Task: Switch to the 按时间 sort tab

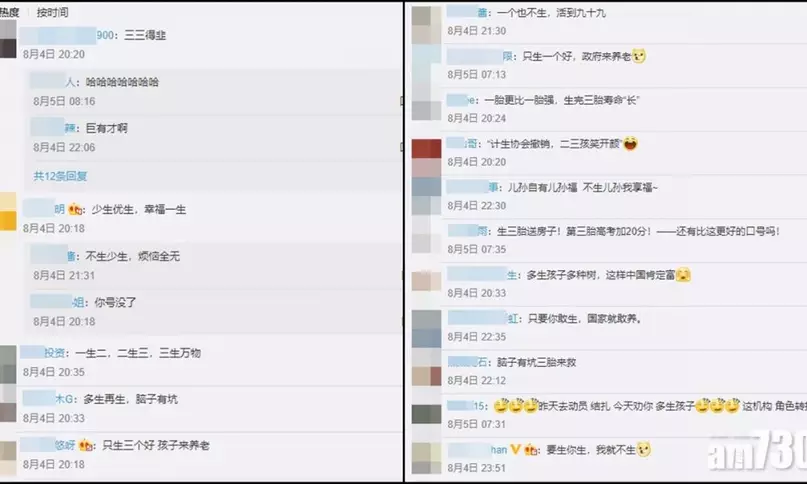Action: tap(52, 12)
